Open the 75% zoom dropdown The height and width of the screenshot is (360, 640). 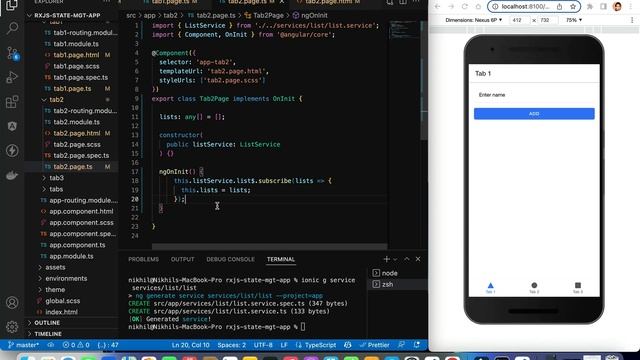coord(573,20)
